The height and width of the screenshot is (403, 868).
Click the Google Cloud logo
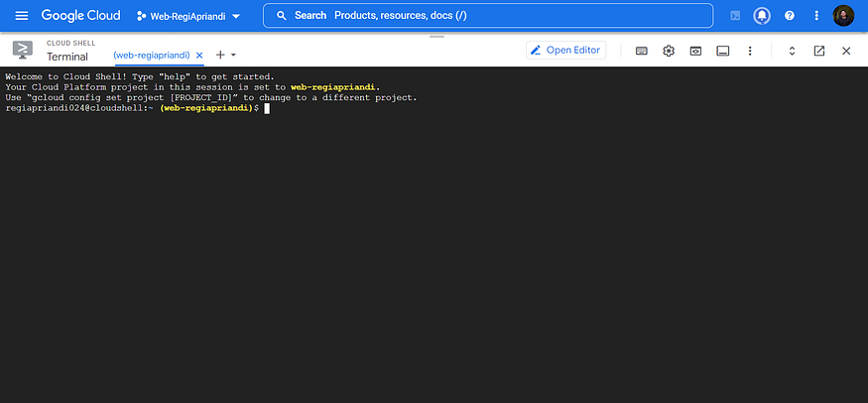pyautogui.click(x=80, y=16)
